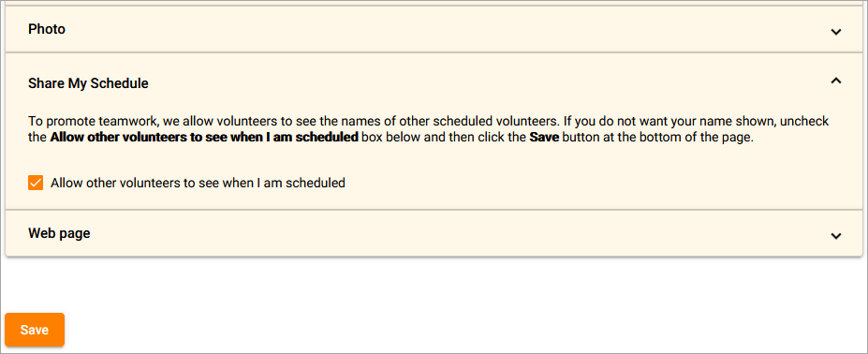Image resolution: width=868 pixels, height=354 pixels.
Task: Expand the Web page section chevron
Action: click(x=836, y=236)
